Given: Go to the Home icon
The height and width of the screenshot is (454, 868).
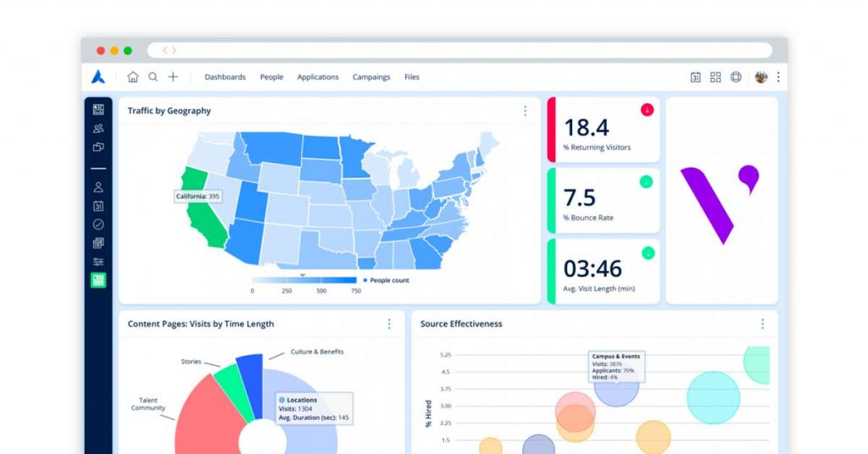Looking at the screenshot, I should 133,77.
